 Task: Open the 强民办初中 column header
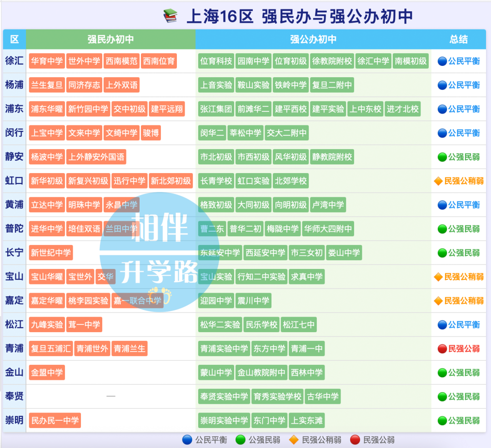110,40
